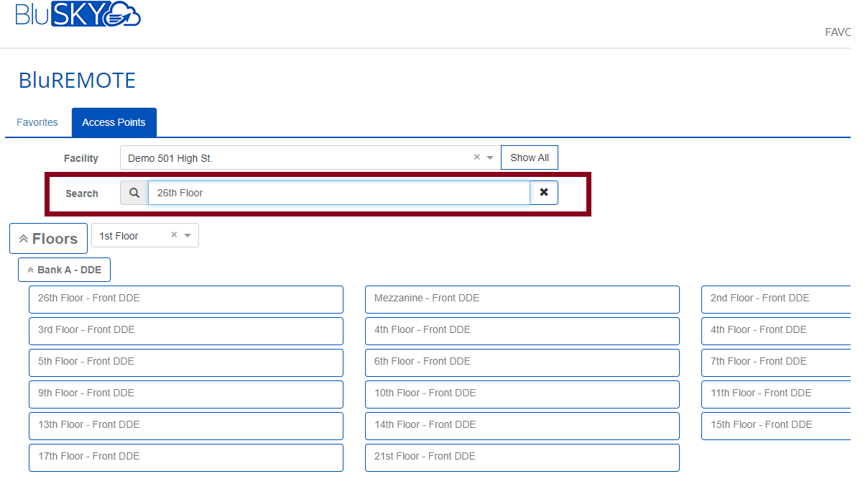
Task: Open 10th Floor - Front DDE
Action: point(522,394)
